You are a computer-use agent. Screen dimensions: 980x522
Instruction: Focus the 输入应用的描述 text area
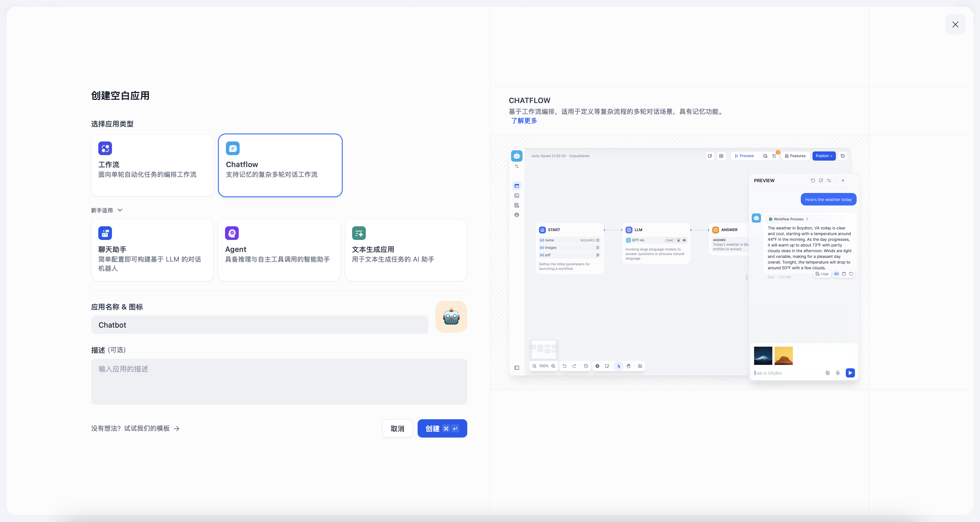tap(279, 381)
